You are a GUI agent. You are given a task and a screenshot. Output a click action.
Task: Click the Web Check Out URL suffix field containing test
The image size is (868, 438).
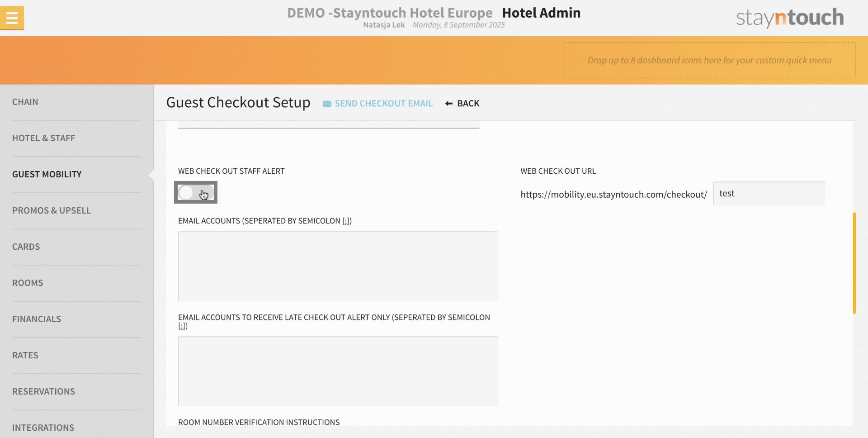pyautogui.click(x=769, y=193)
